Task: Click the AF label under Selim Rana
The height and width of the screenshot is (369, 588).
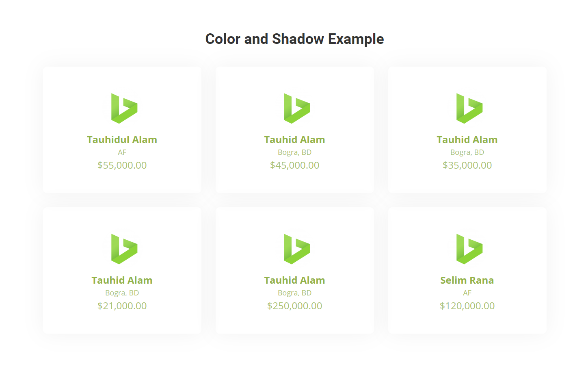Action: pyautogui.click(x=467, y=293)
